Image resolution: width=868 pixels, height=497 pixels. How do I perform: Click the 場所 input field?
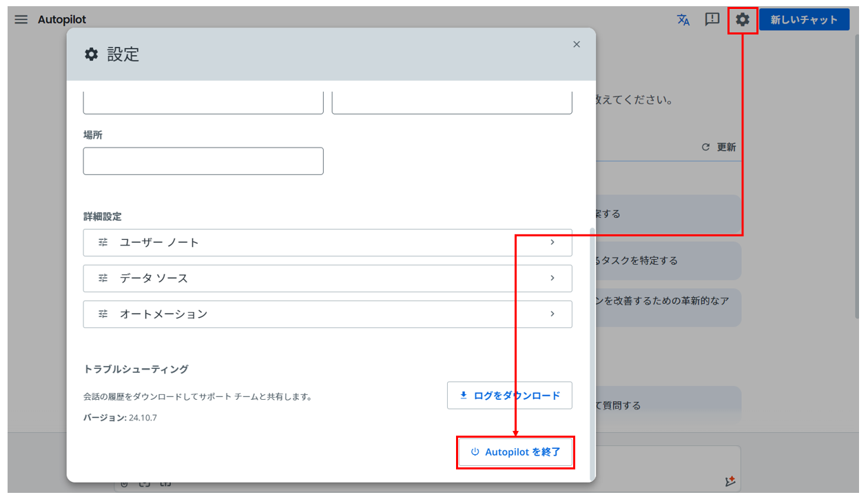pos(203,161)
